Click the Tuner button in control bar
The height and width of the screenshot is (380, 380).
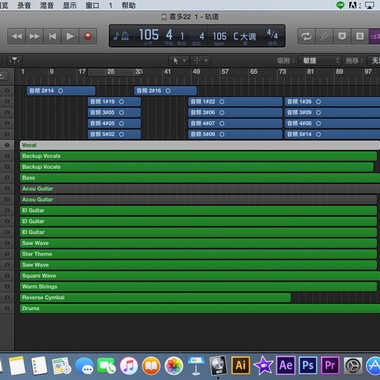coord(324,36)
